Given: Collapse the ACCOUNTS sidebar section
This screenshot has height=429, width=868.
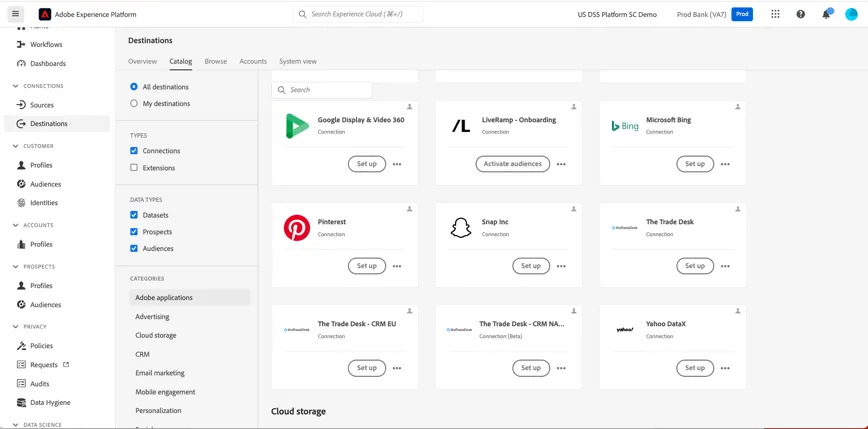Looking at the screenshot, I should [15, 225].
